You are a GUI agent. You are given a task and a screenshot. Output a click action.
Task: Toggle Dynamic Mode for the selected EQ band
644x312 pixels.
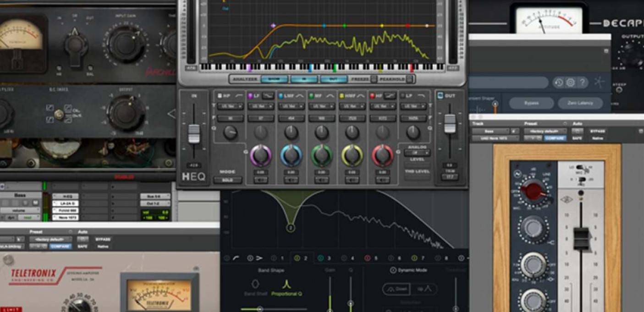(393, 270)
